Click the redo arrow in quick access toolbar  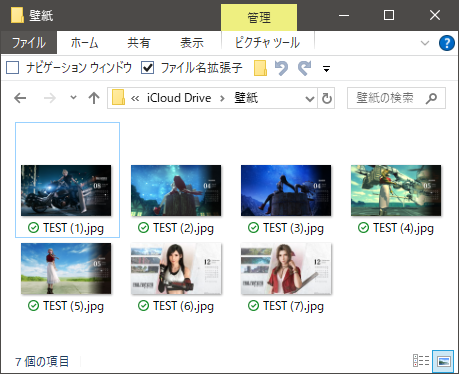point(305,68)
